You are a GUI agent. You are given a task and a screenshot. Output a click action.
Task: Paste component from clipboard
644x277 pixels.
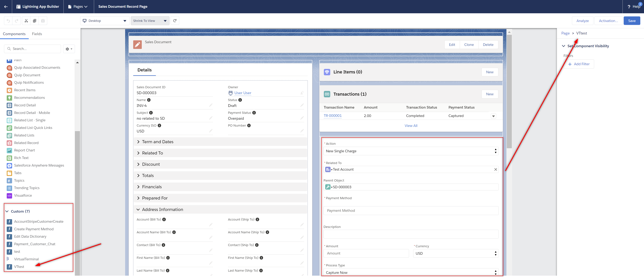click(43, 21)
